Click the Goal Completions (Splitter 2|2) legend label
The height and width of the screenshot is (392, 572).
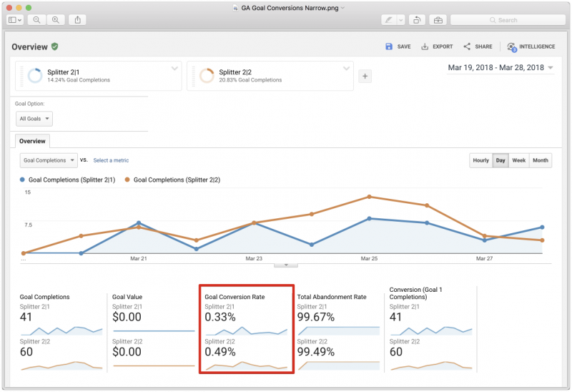coord(177,180)
